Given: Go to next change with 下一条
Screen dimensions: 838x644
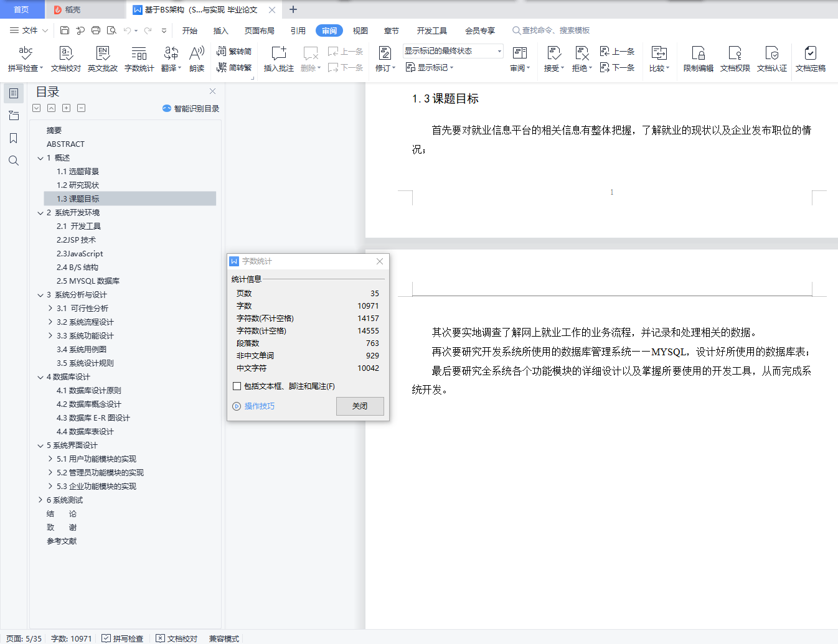Looking at the screenshot, I should 618,68.
